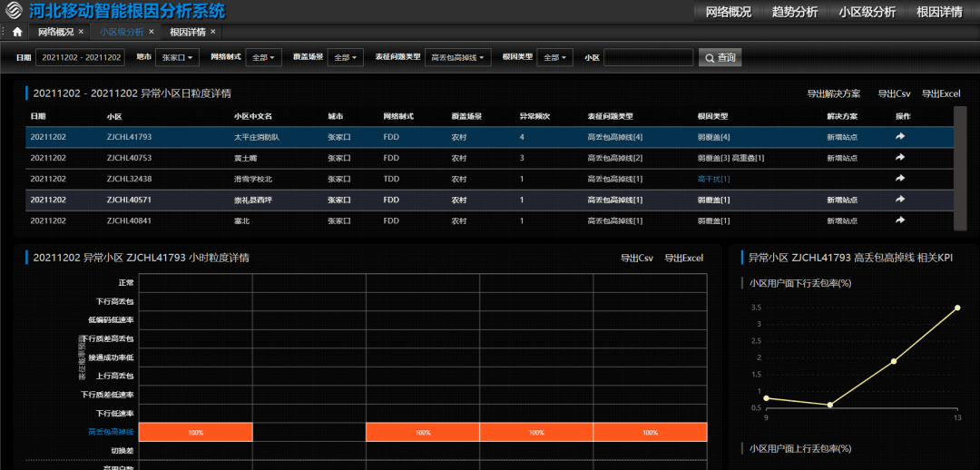Image resolution: width=980 pixels, height=470 pixels.
Task: Click the China Mobile logo icon
Action: coord(15,11)
